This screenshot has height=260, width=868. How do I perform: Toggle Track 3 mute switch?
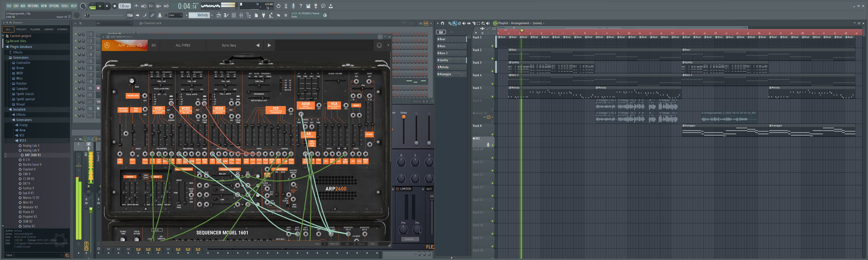click(x=492, y=71)
